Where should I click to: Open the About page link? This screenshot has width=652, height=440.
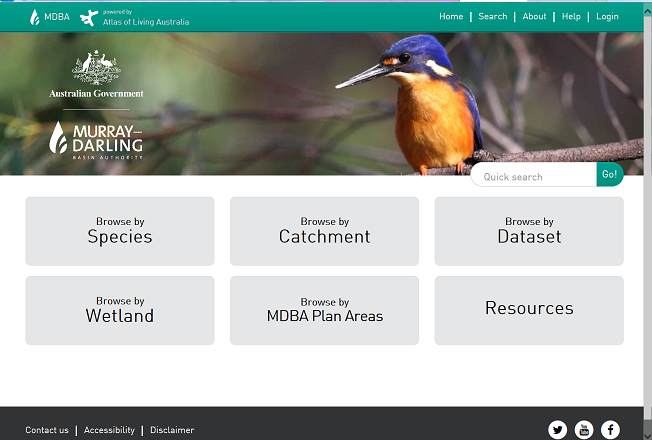coord(534,17)
